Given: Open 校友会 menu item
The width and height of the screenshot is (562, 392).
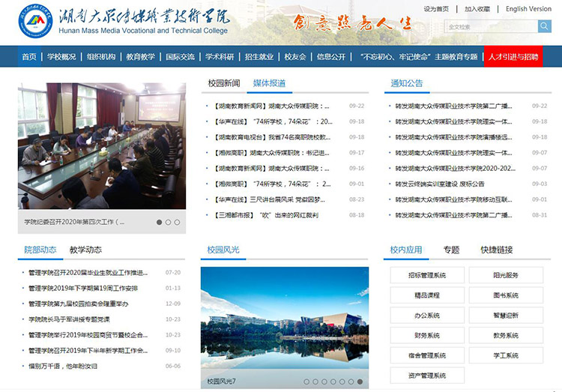Looking at the screenshot, I should [x=295, y=57].
